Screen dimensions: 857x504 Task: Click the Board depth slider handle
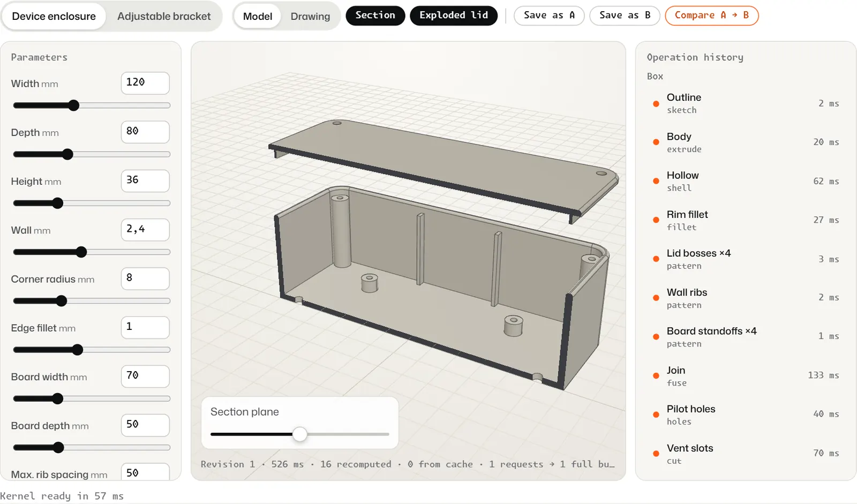click(58, 447)
